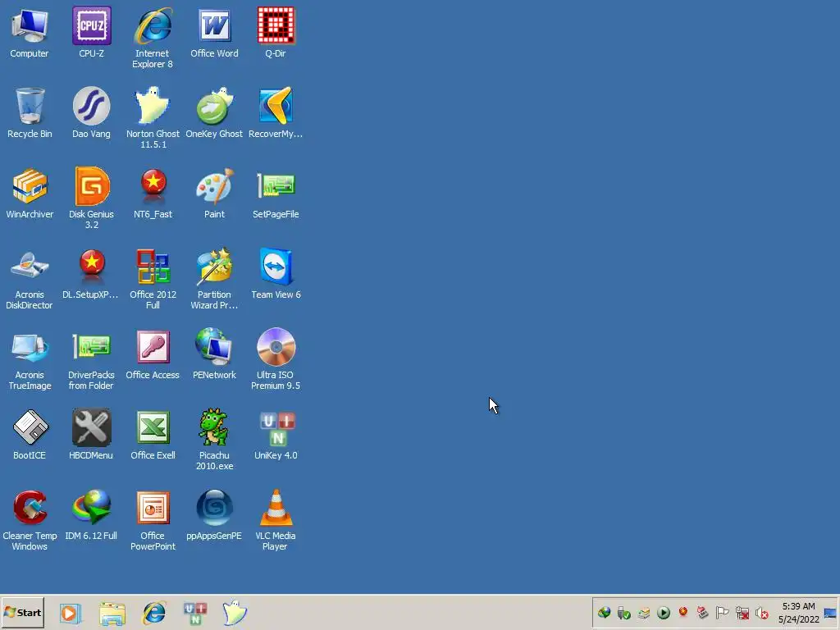Select the Team View 6 icon

pyautogui.click(x=276, y=273)
